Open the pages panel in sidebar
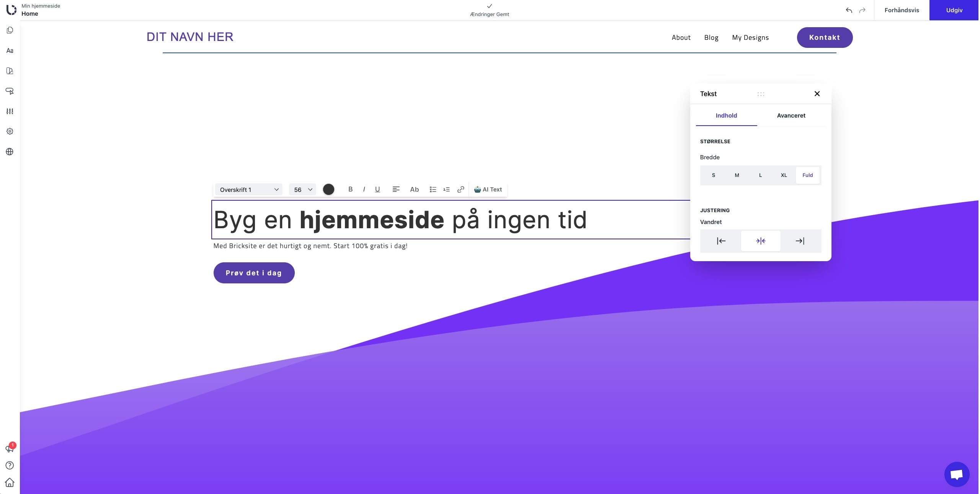This screenshot has width=980, height=494. (10, 30)
